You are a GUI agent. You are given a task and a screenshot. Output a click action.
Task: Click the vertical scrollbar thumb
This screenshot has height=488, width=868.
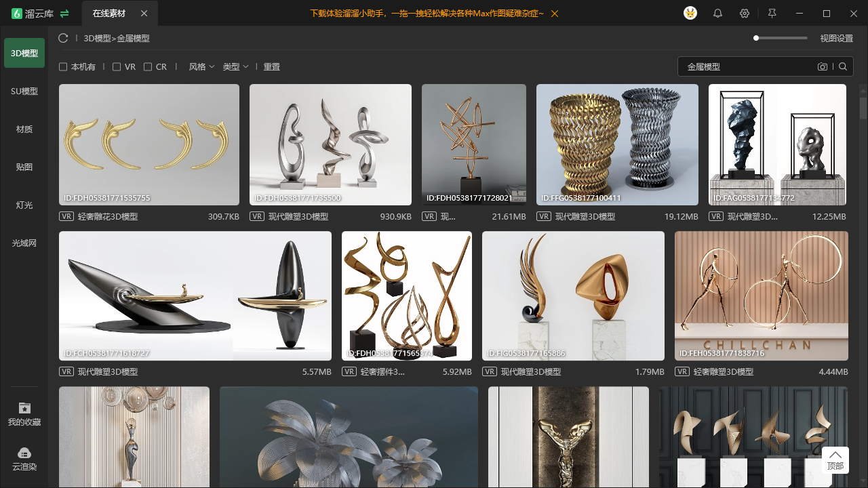click(863, 108)
